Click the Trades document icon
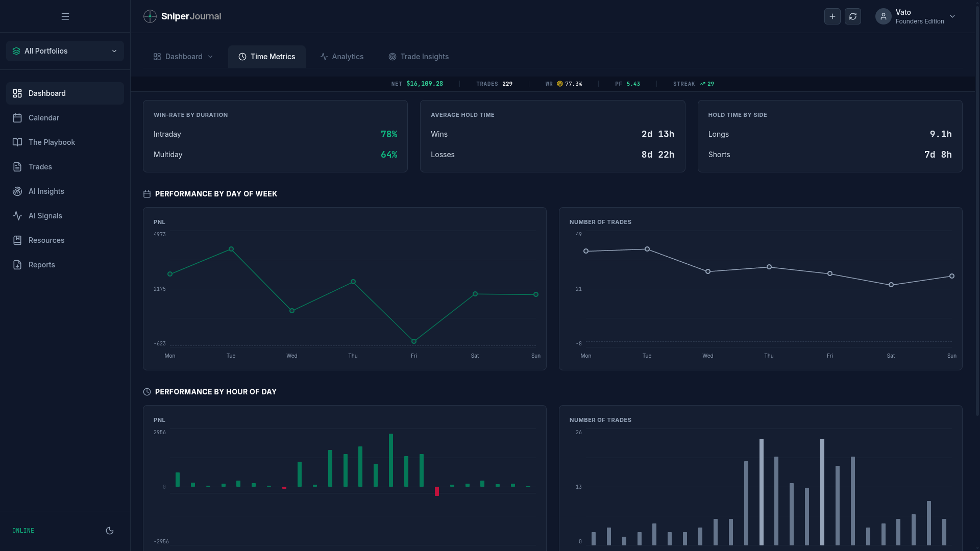The width and height of the screenshot is (980, 551). pos(17,167)
